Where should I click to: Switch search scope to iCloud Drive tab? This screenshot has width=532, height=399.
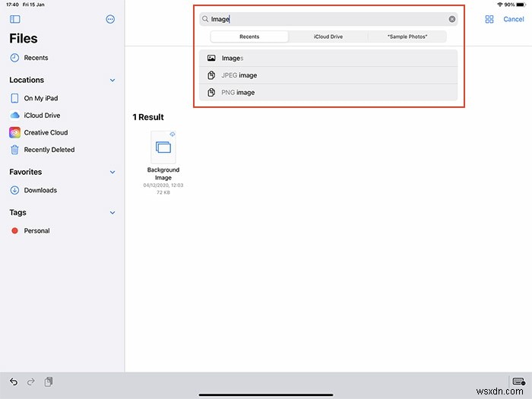[x=328, y=36]
